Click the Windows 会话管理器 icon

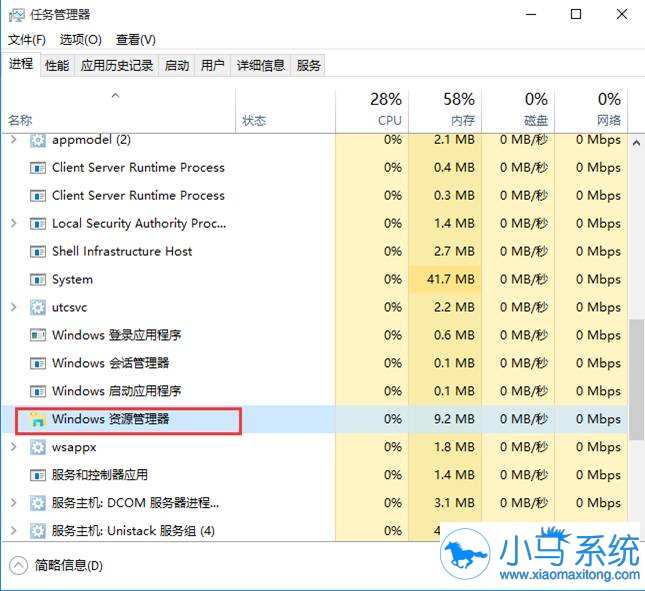tap(37, 364)
